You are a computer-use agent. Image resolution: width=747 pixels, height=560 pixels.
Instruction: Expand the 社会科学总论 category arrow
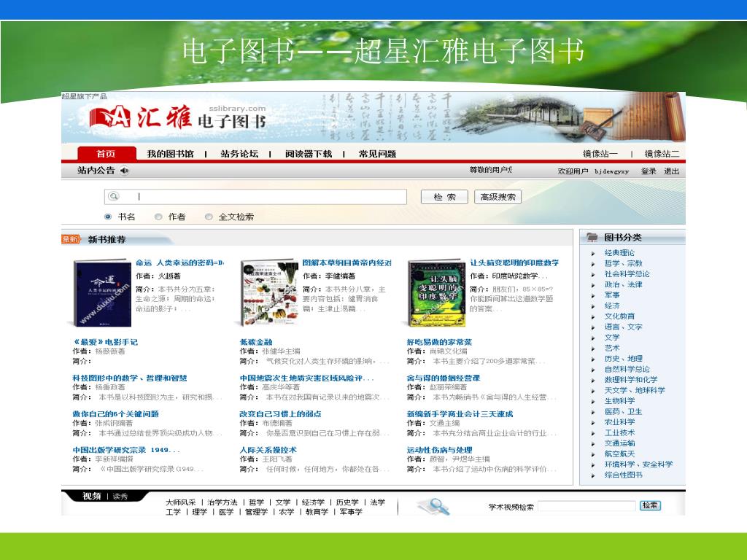[593, 274]
